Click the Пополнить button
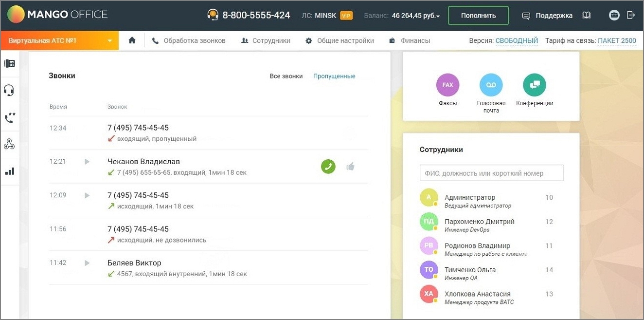The width and height of the screenshot is (644, 320). [478, 16]
